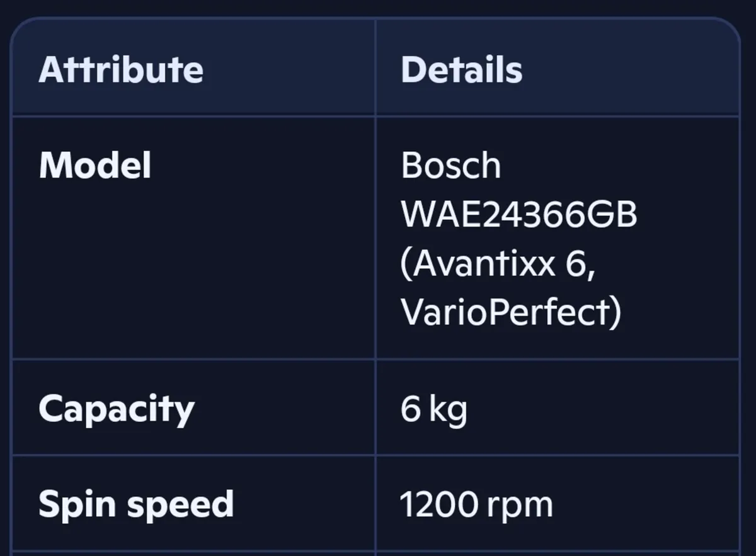Click the word Bosch in Details
Screen dimensions: 756x556
451,166
